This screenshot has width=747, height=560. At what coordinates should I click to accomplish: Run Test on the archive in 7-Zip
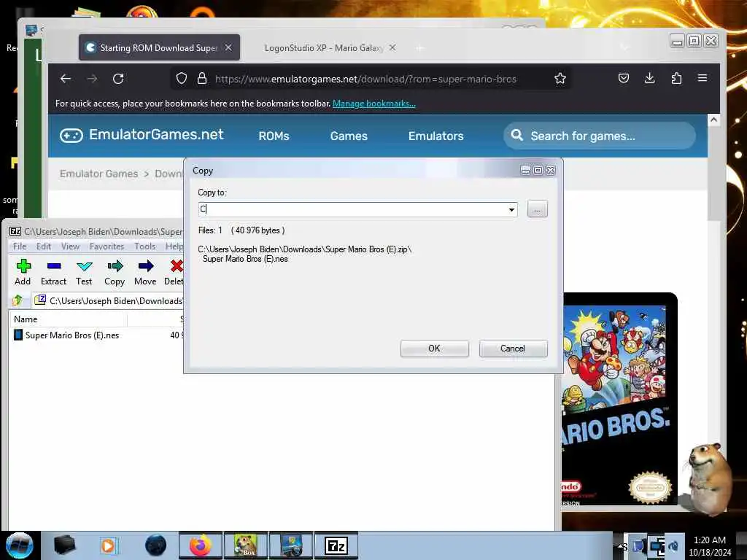point(84,272)
